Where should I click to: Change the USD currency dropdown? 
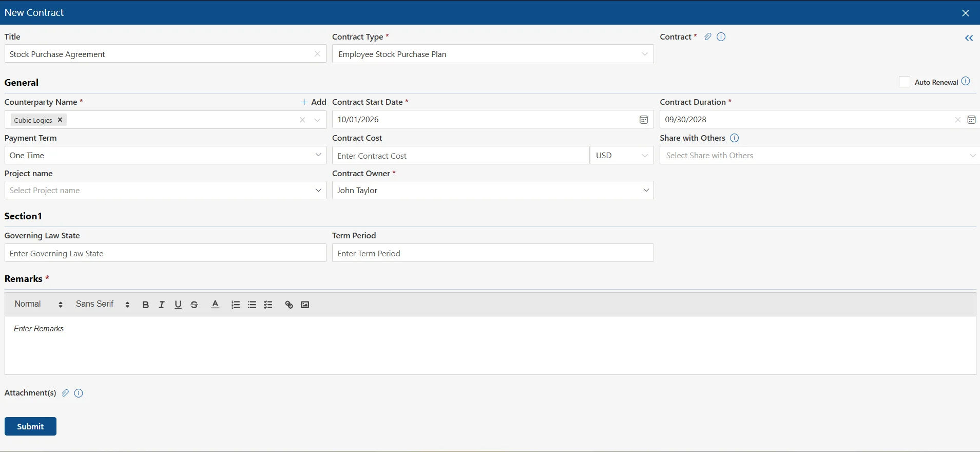[622, 155]
